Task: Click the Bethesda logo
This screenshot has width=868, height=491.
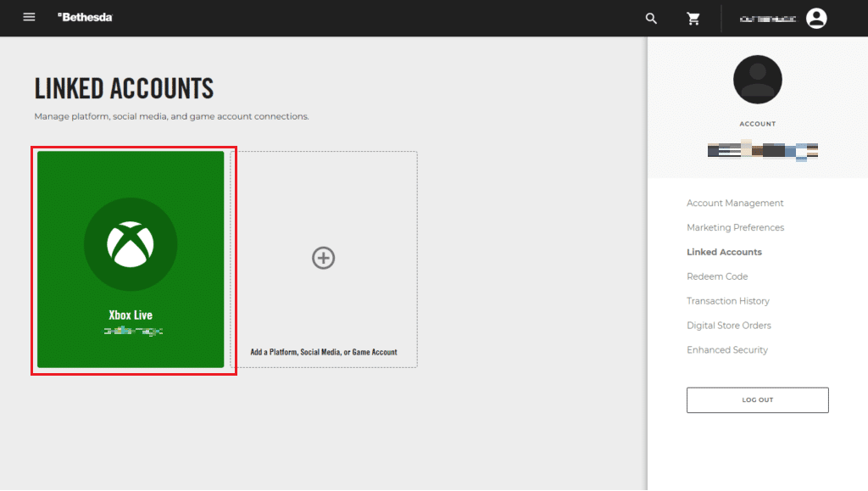Action: (85, 17)
